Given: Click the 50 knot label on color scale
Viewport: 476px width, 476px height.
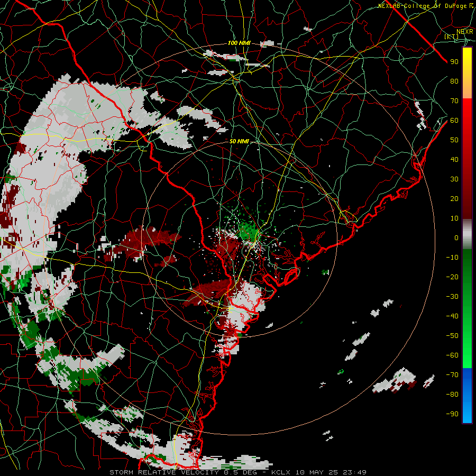Looking at the screenshot, I should click(454, 140).
